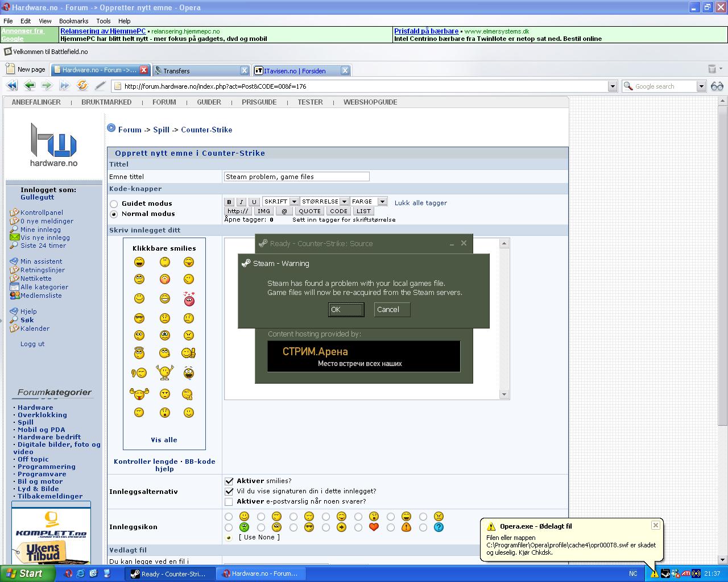The width and height of the screenshot is (728, 582).
Task: Click the hardware.no site logo
Action: [53, 144]
